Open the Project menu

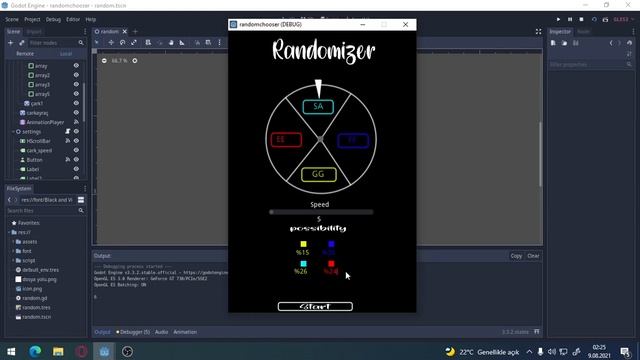pyautogui.click(x=32, y=19)
